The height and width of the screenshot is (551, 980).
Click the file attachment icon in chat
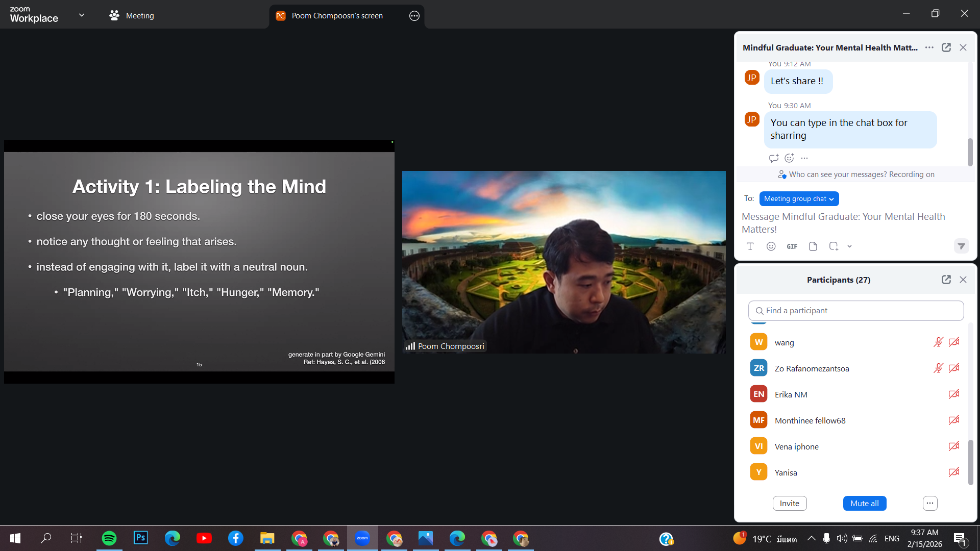(813, 246)
